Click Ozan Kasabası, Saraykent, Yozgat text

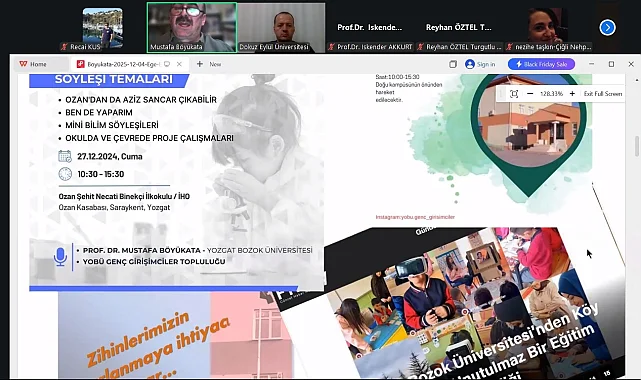114,208
